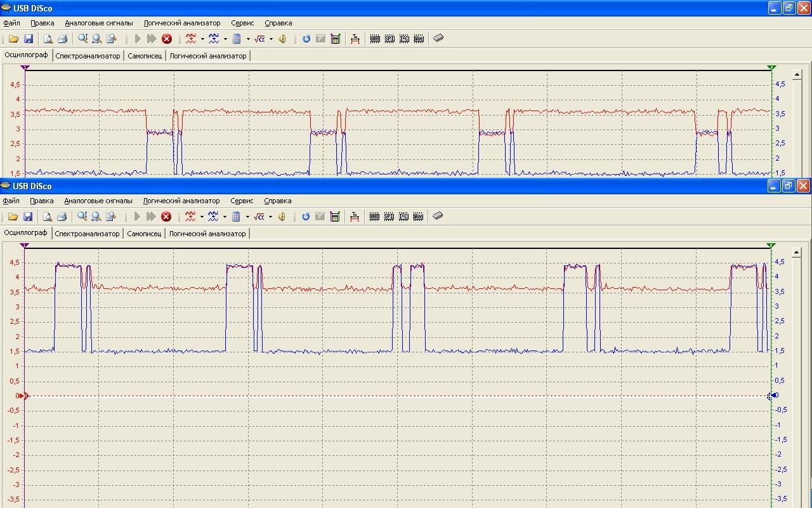This screenshot has width=812, height=508.
Task: Expand square-root math dropdown in lower window
Action: point(270,217)
